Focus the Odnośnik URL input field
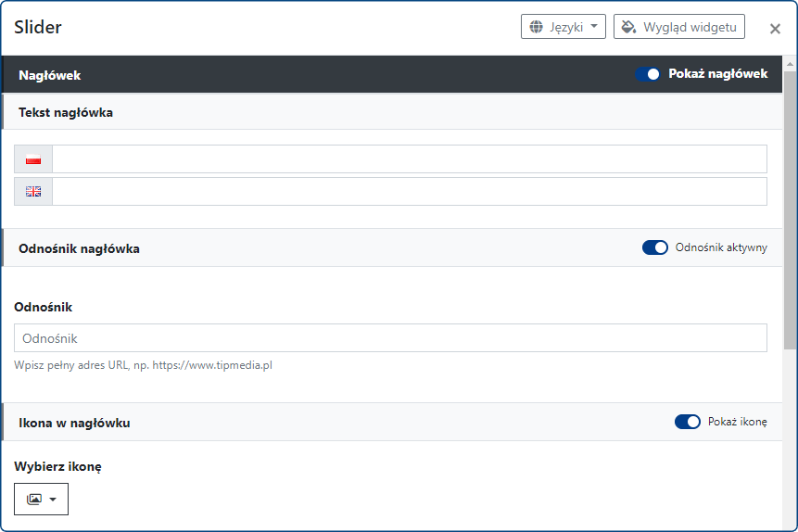The width and height of the screenshot is (798, 532). 390,337
